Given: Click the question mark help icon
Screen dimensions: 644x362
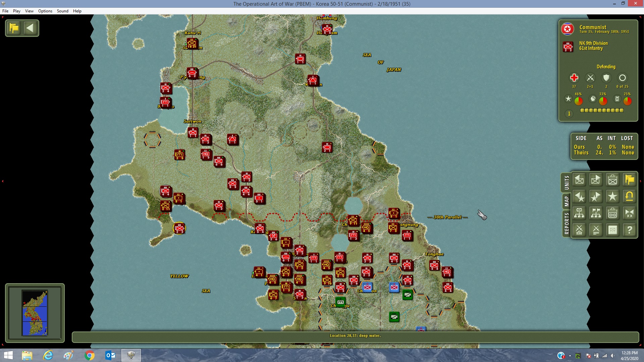Looking at the screenshot, I should click(x=630, y=230).
